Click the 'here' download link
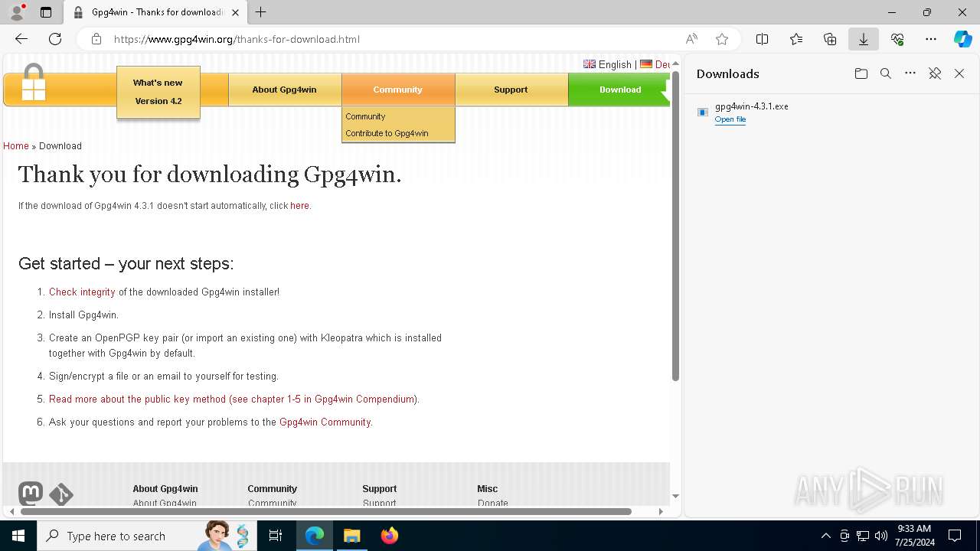 [299, 206]
